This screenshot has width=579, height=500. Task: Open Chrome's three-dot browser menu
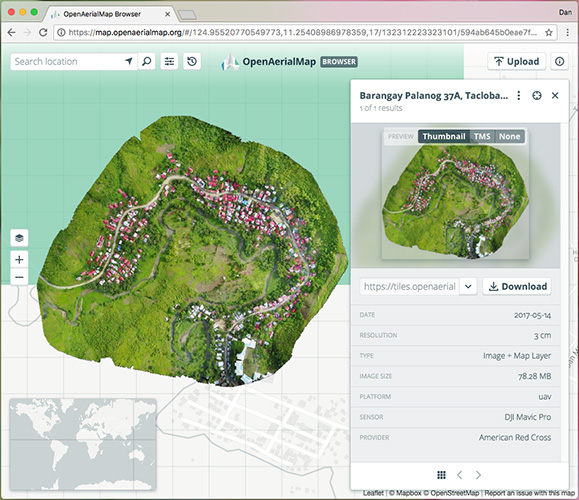[568, 32]
